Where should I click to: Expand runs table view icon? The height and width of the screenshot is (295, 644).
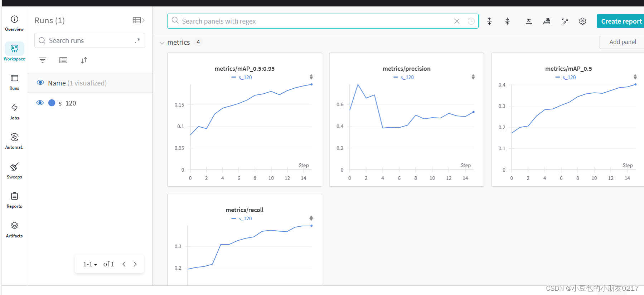coord(139,20)
